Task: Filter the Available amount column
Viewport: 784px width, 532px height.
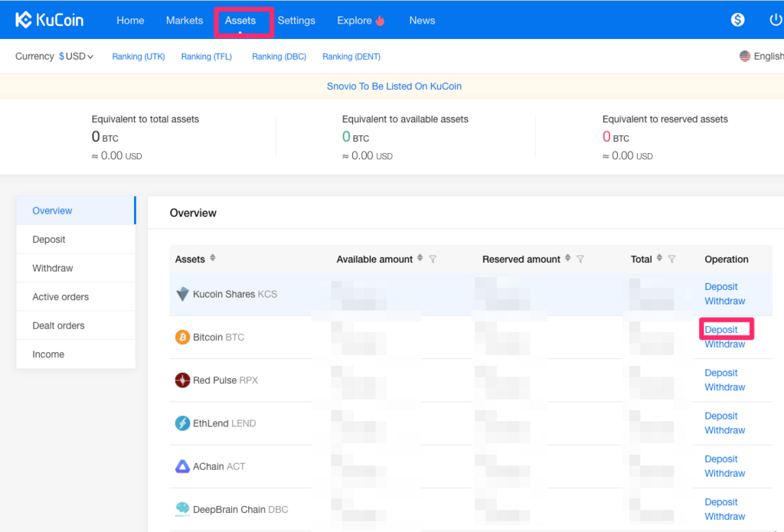Action: click(433, 259)
